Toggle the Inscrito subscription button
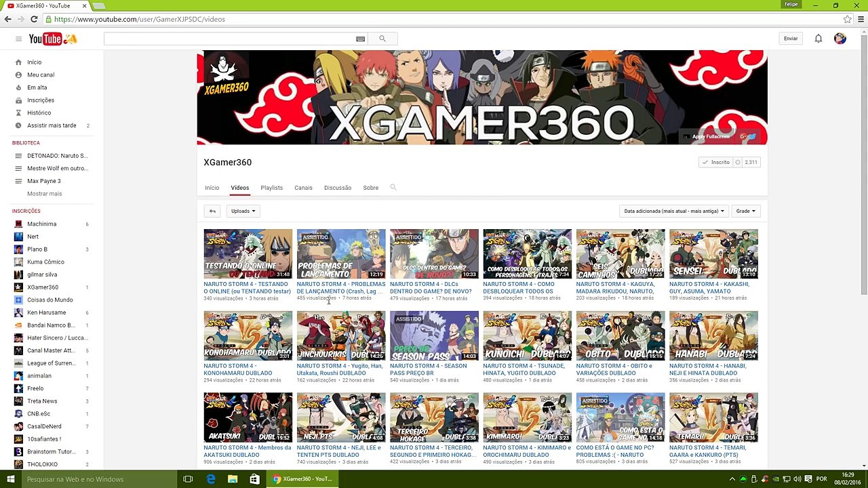The height and width of the screenshot is (488, 868). pyautogui.click(x=715, y=163)
